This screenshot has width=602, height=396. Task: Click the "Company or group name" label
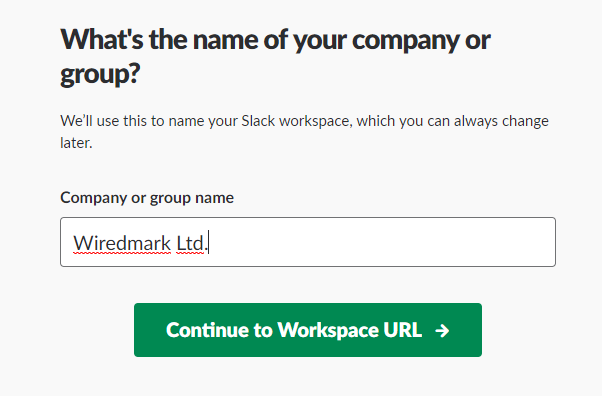tap(147, 198)
